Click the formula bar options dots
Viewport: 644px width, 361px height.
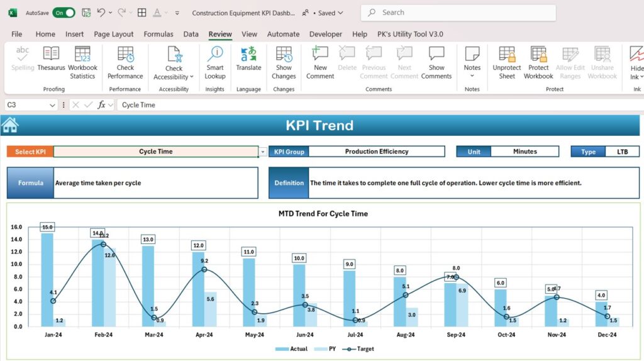coord(64,105)
